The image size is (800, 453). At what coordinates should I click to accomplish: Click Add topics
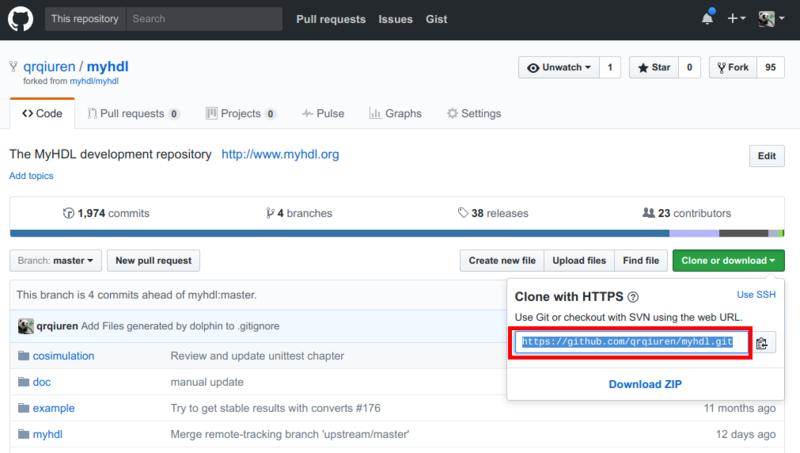(31, 175)
